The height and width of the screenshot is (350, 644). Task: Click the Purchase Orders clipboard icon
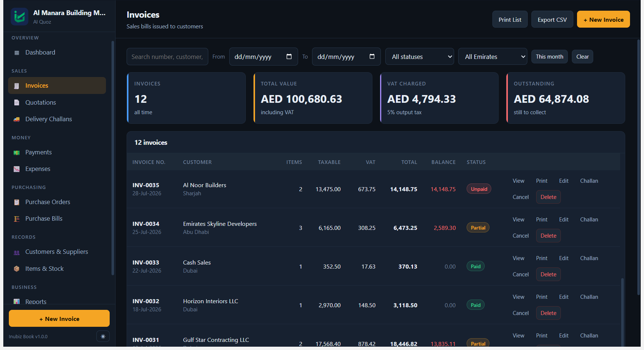[17, 202]
